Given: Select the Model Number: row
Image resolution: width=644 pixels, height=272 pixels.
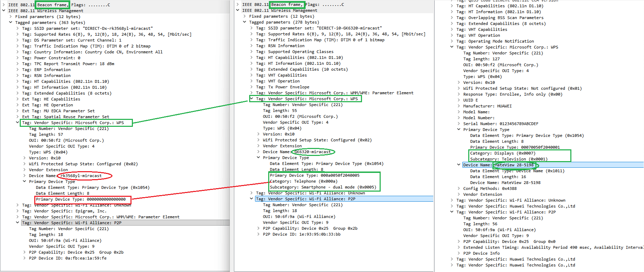Looking at the screenshot, I should [479, 118].
